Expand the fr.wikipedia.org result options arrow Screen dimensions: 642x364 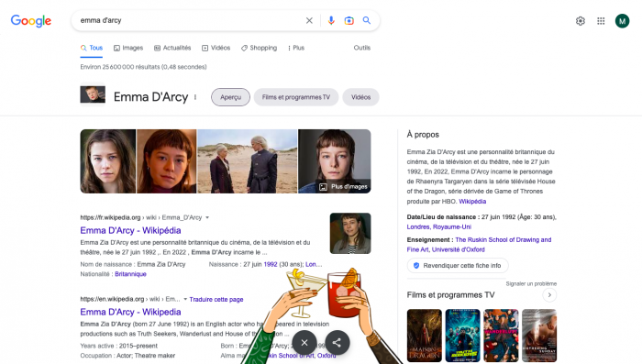tap(207, 217)
